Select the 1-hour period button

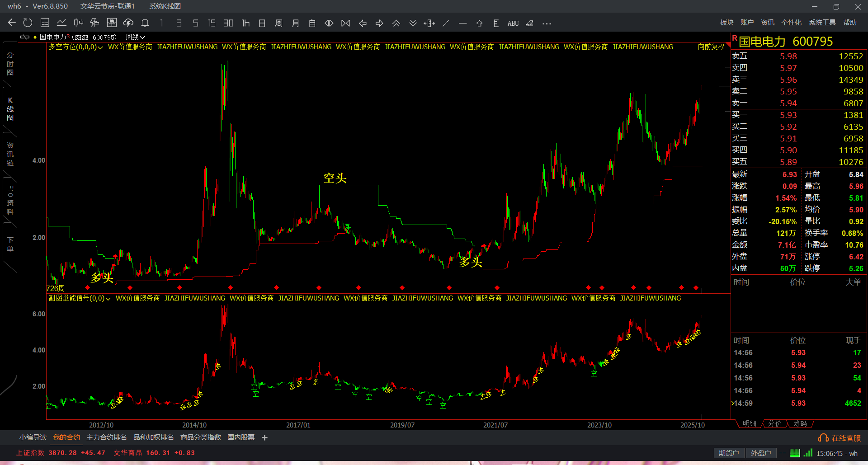point(245,23)
